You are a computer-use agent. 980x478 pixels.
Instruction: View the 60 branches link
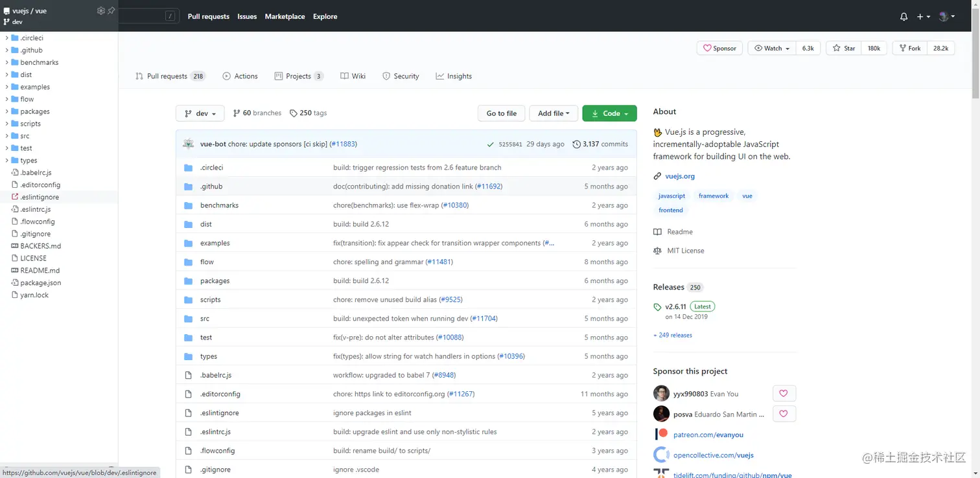click(x=257, y=113)
